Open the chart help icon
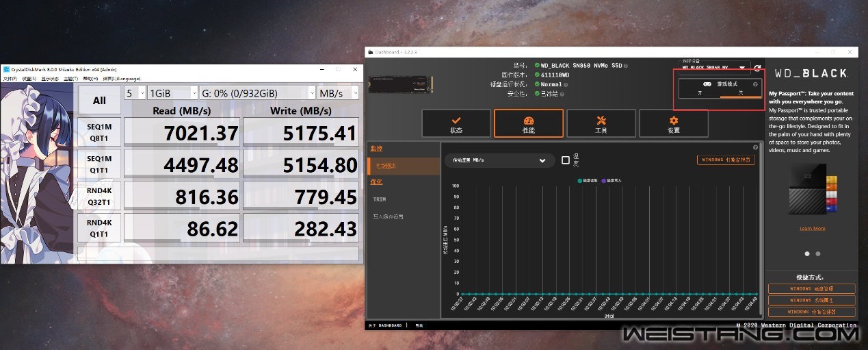Image resolution: width=868 pixels, height=350 pixels. [x=755, y=147]
